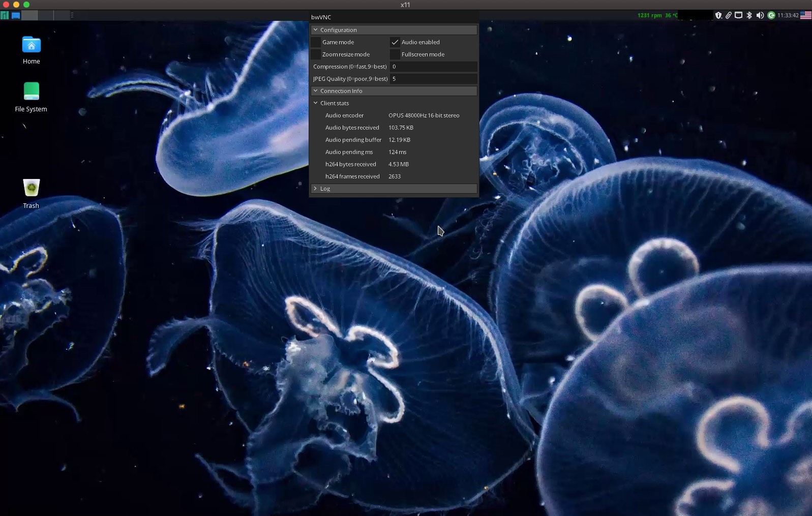Open the Home folder desktop icon
This screenshot has height=516, width=812.
click(31, 50)
